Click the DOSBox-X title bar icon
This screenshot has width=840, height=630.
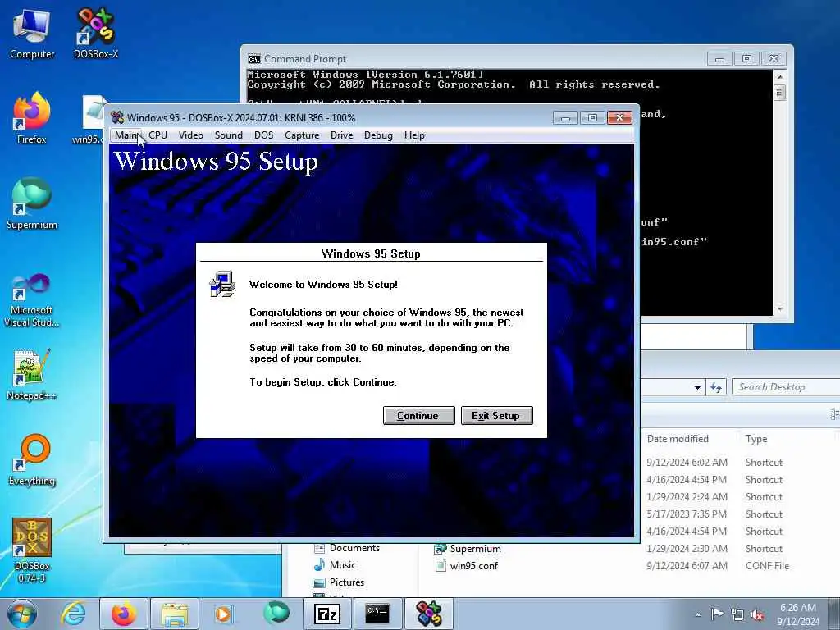tap(117, 117)
